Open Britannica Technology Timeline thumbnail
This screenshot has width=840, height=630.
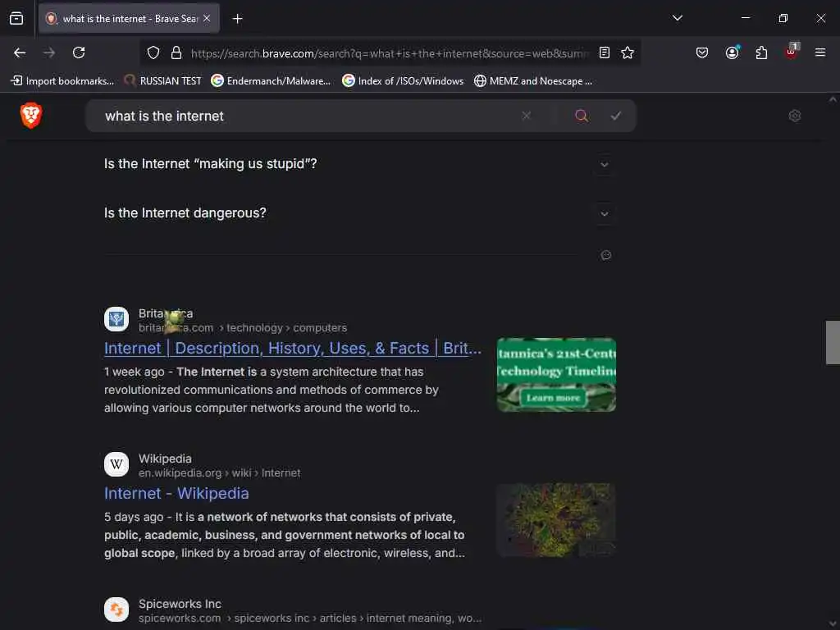tap(556, 374)
